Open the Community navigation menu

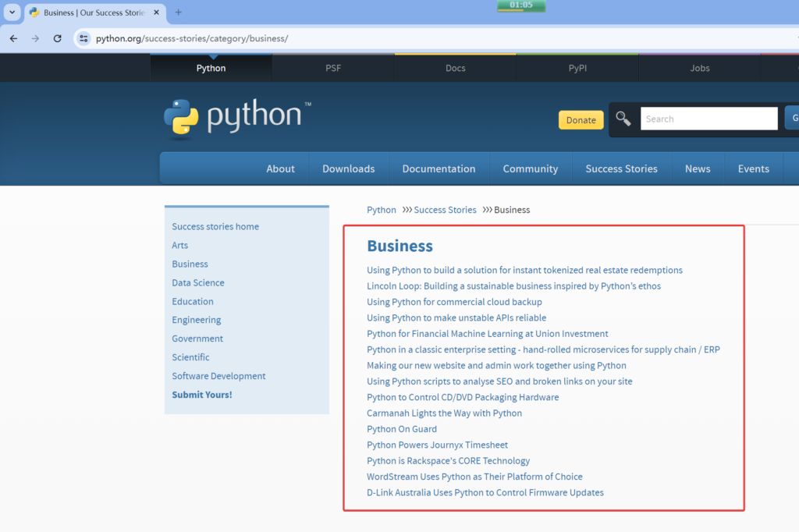click(530, 168)
